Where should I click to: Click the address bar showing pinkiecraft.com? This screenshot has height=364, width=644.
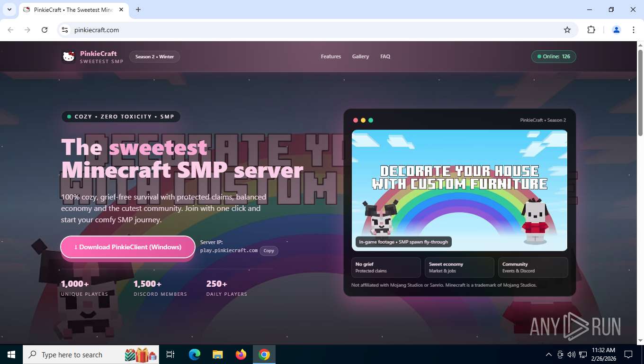[317, 30]
